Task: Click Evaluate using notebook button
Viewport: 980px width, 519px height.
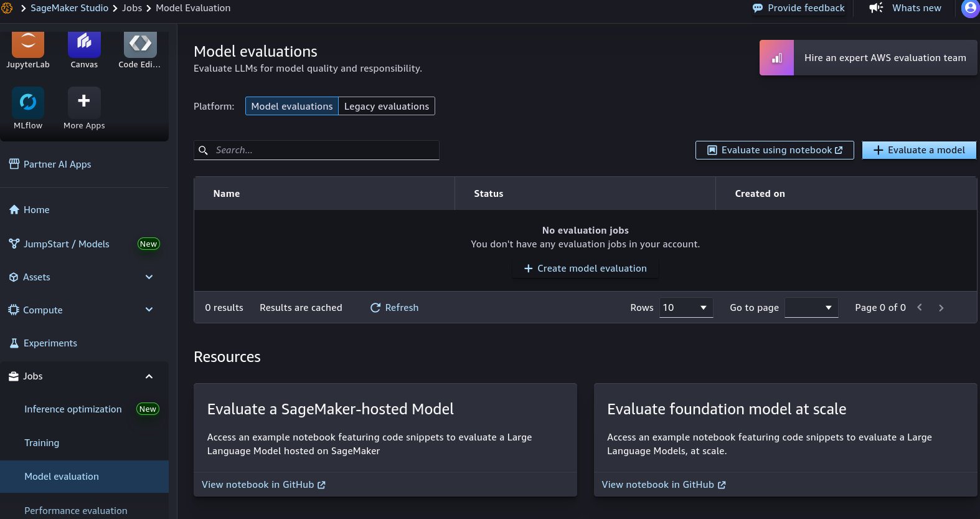Action: (x=775, y=150)
